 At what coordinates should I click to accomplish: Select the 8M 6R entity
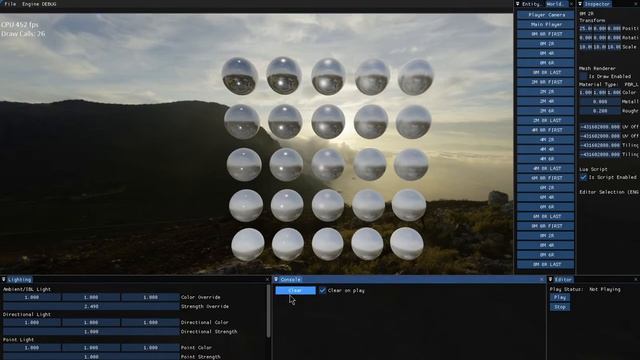tap(546, 255)
